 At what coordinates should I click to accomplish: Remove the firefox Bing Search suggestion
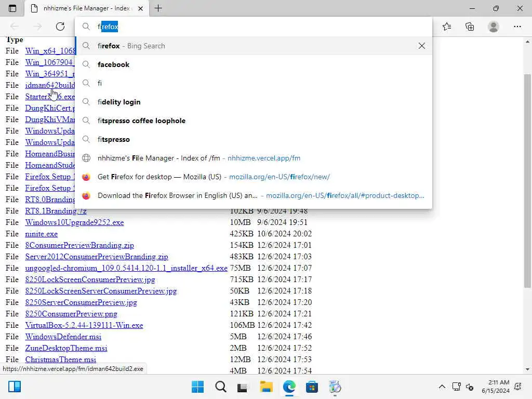point(421,46)
